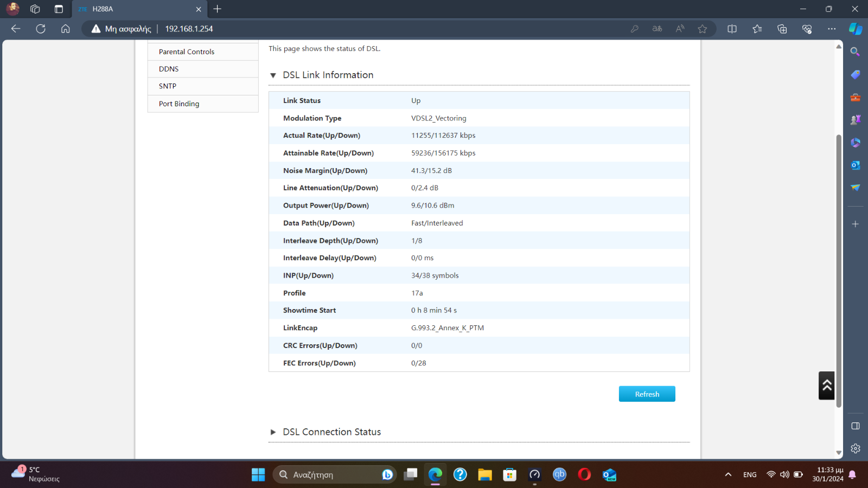This screenshot has width=868, height=488.
Task: Open split screen view
Action: (x=732, y=29)
